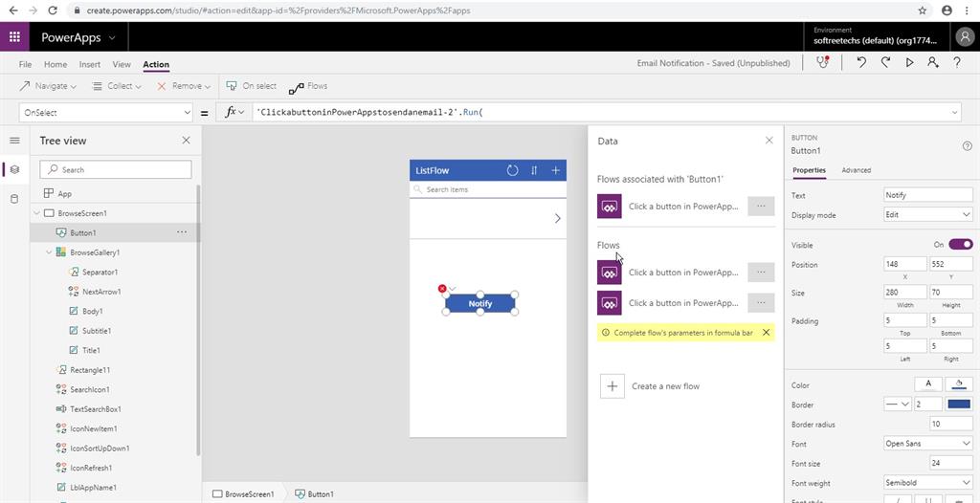Click the On select toolbar button
The image size is (980, 503).
point(252,86)
